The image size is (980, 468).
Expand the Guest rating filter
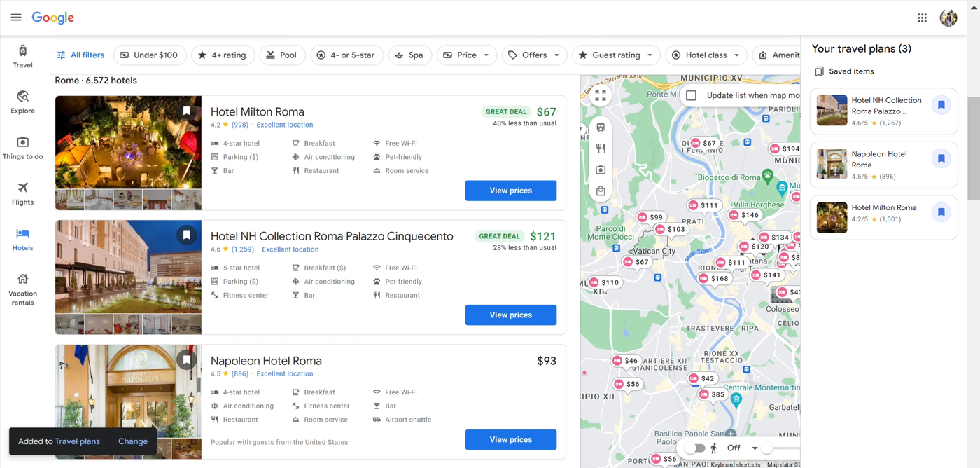pos(616,55)
